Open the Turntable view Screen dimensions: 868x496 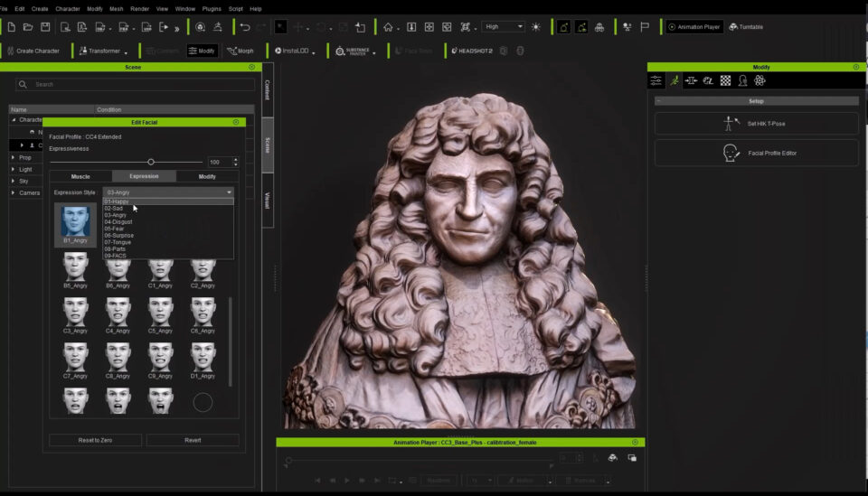(746, 27)
